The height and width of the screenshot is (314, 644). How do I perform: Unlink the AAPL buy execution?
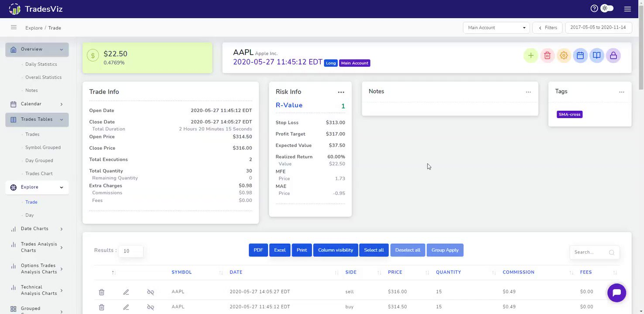[151, 307]
